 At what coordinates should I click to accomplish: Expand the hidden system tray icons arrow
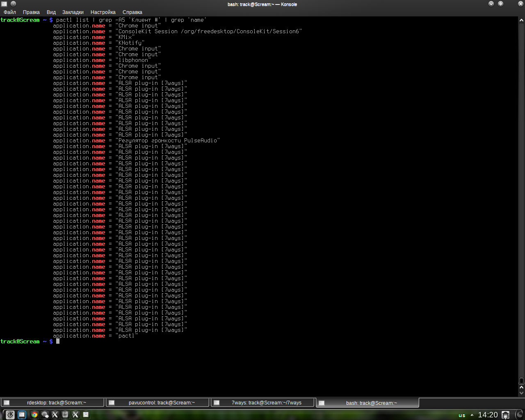pos(472,415)
